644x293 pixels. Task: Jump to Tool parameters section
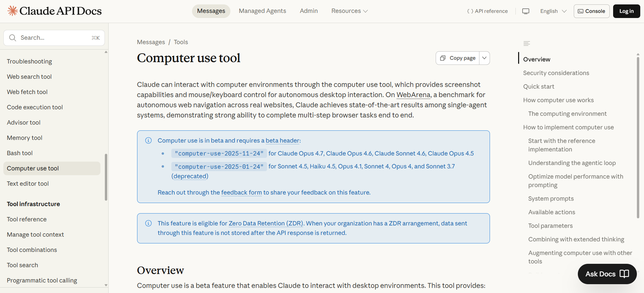point(550,226)
